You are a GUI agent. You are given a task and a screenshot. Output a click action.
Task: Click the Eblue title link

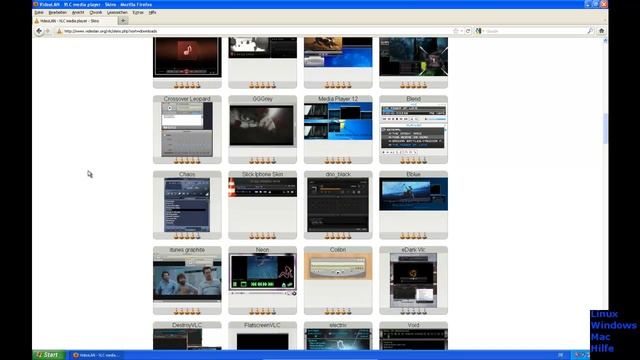tap(413, 174)
